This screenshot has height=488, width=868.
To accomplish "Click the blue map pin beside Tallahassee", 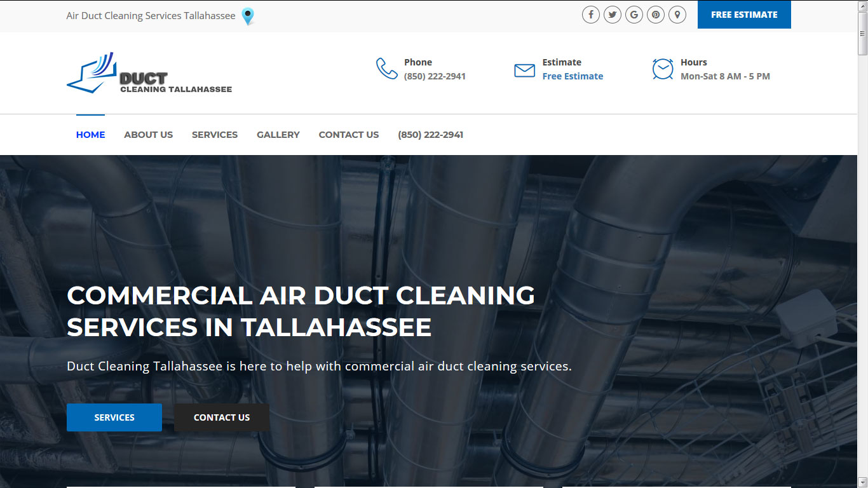I will pyautogui.click(x=248, y=17).
